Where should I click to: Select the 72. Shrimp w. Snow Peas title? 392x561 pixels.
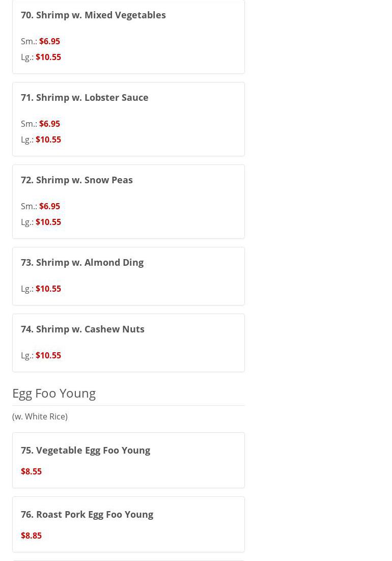tap(77, 180)
